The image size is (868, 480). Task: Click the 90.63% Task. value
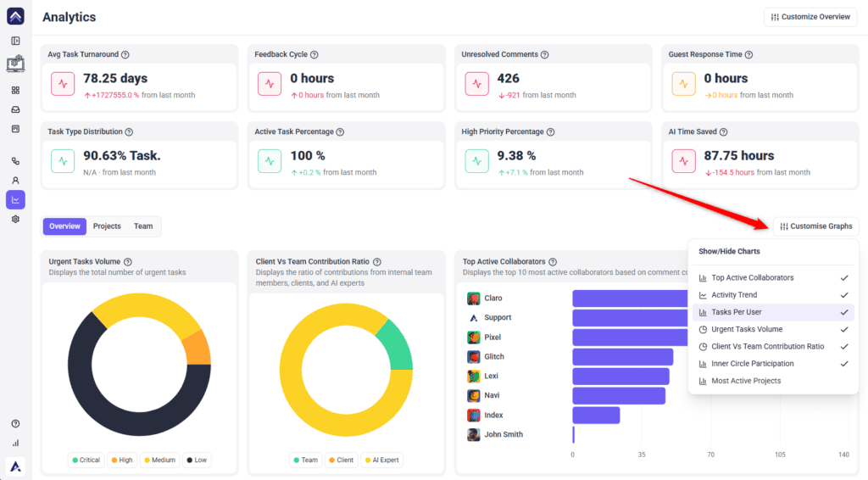point(122,156)
